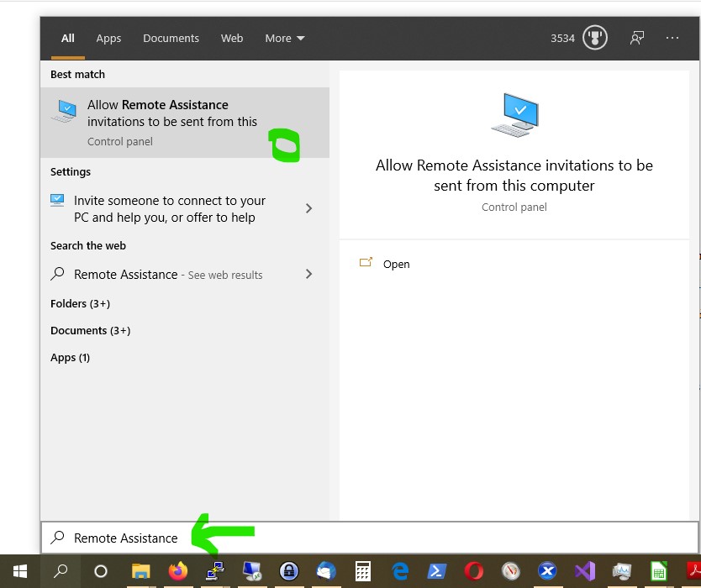This screenshot has width=701, height=588.
Task: Click the 3534 rewards points number
Action: (x=562, y=39)
